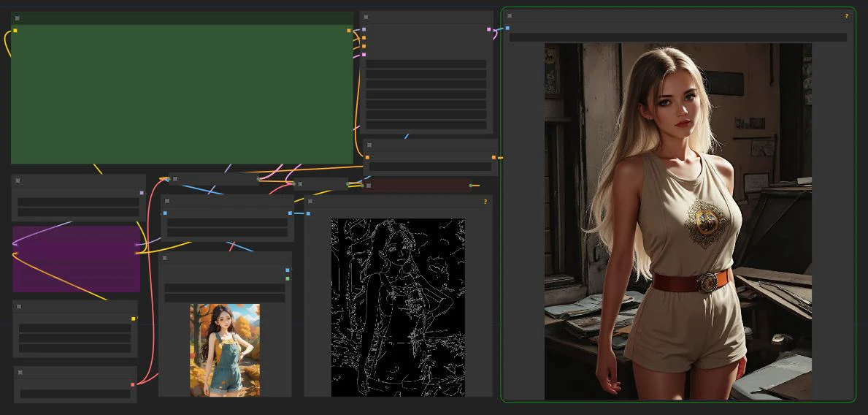Toggle collapse dot on the dark red collapsed node
Viewport: 868px width, 415px height.
(x=369, y=186)
